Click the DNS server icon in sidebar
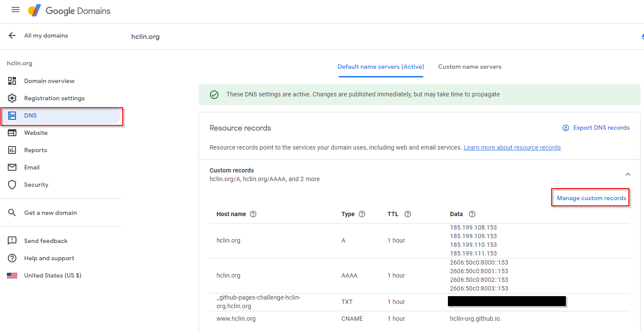This screenshot has width=644, height=332. (12, 115)
